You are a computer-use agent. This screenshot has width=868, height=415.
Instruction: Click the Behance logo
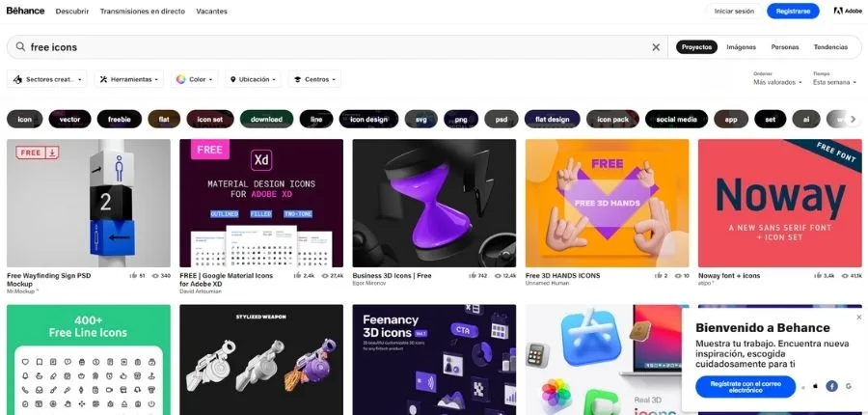coord(25,11)
